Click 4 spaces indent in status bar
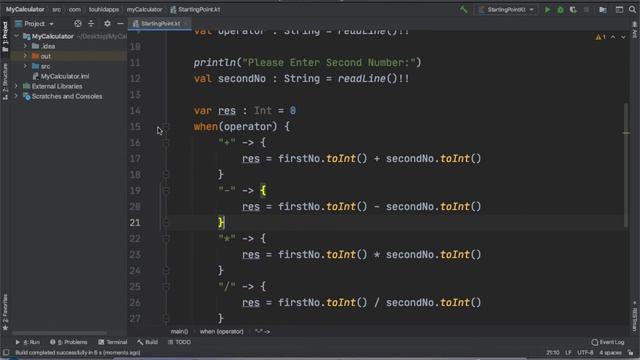The height and width of the screenshot is (360, 640). pyautogui.click(x=610, y=353)
